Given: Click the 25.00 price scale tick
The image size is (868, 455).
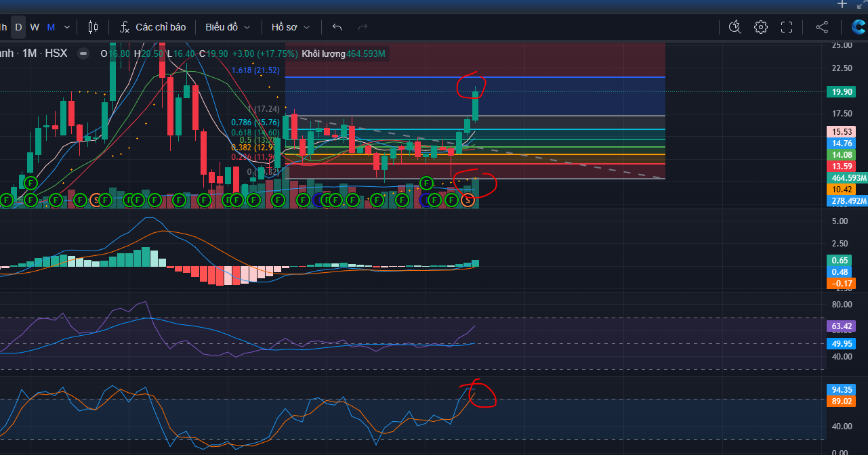Looking at the screenshot, I should (842, 45).
